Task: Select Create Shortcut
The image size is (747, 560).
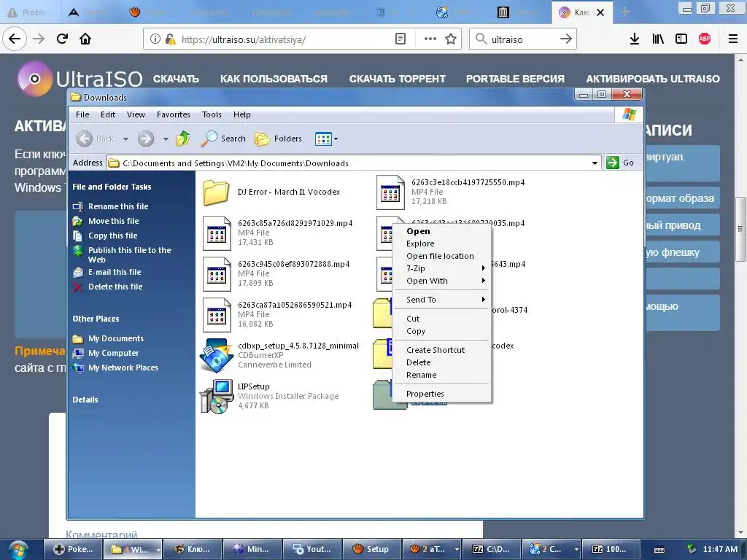Action: click(441, 350)
